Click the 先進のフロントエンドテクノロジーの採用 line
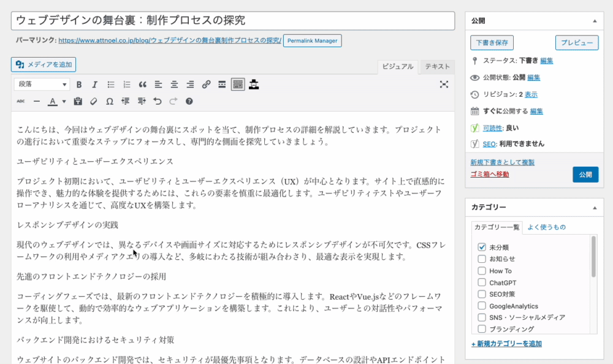This screenshot has height=364, width=613. pyautogui.click(x=91, y=276)
